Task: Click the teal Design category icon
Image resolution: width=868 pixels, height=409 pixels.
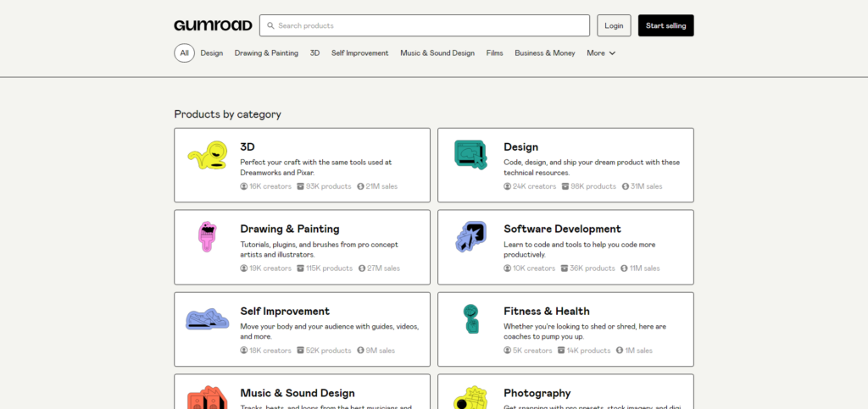Action: (x=470, y=155)
